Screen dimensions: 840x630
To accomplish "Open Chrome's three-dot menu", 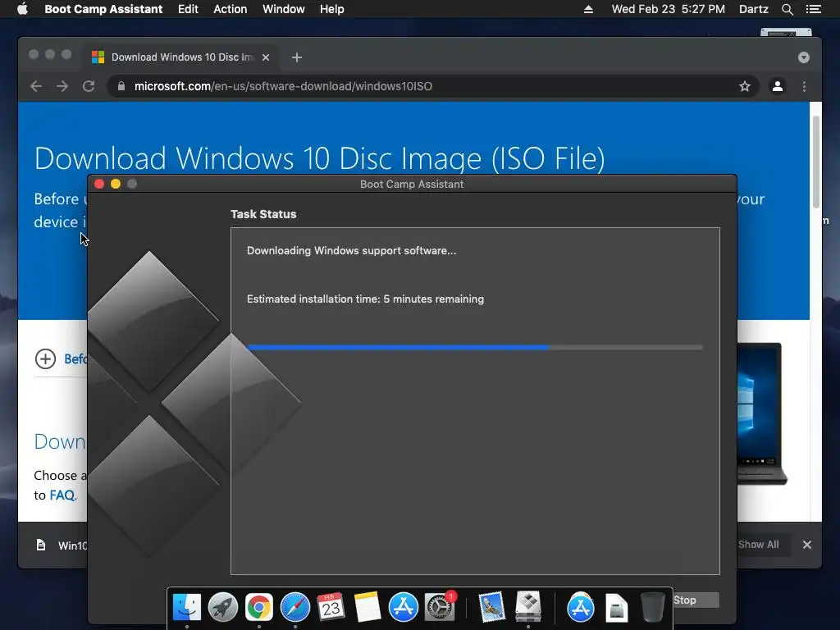I will 804,86.
